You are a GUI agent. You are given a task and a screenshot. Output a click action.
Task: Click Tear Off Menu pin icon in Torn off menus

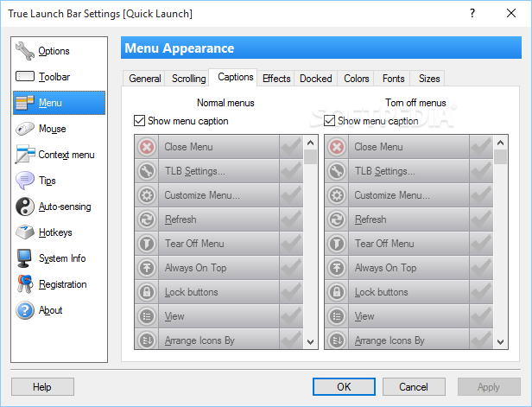pos(337,244)
